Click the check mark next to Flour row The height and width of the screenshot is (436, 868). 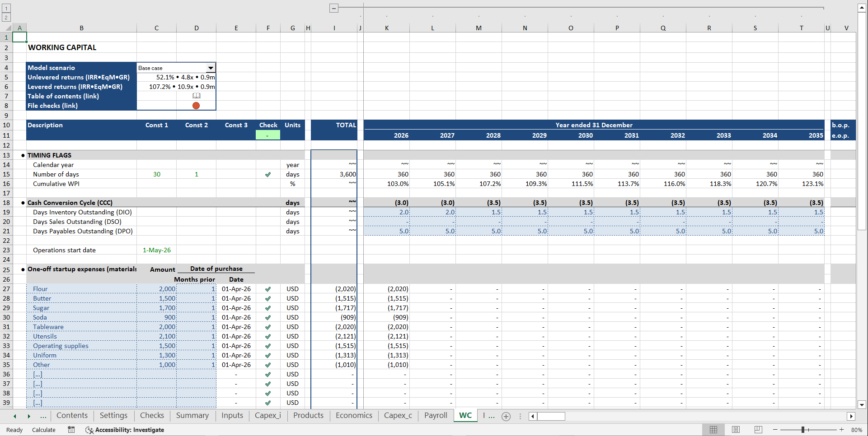(x=268, y=289)
